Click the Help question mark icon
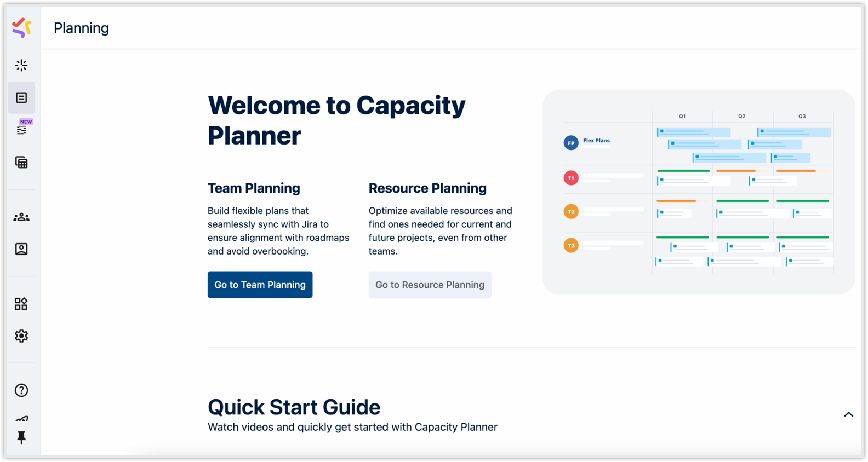This screenshot has height=462, width=868. (x=21, y=390)
